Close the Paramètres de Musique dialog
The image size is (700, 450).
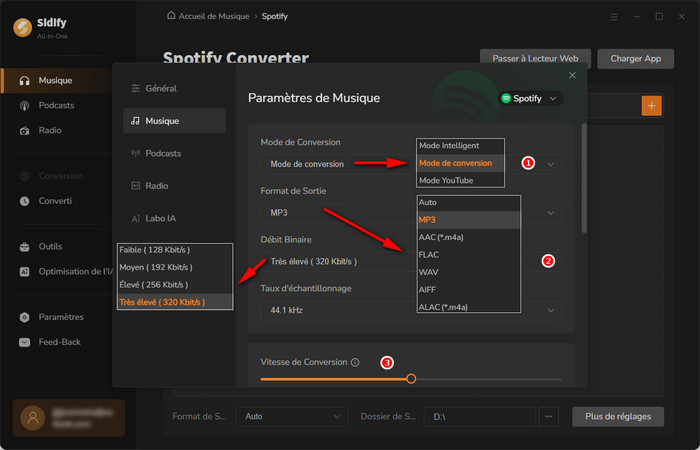point(572,75)
